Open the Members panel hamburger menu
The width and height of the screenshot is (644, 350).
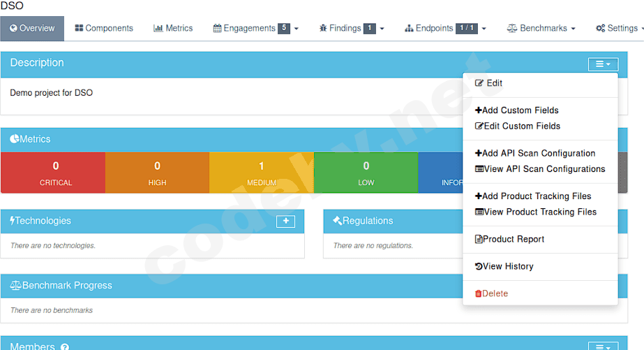[x=603, y=347]
